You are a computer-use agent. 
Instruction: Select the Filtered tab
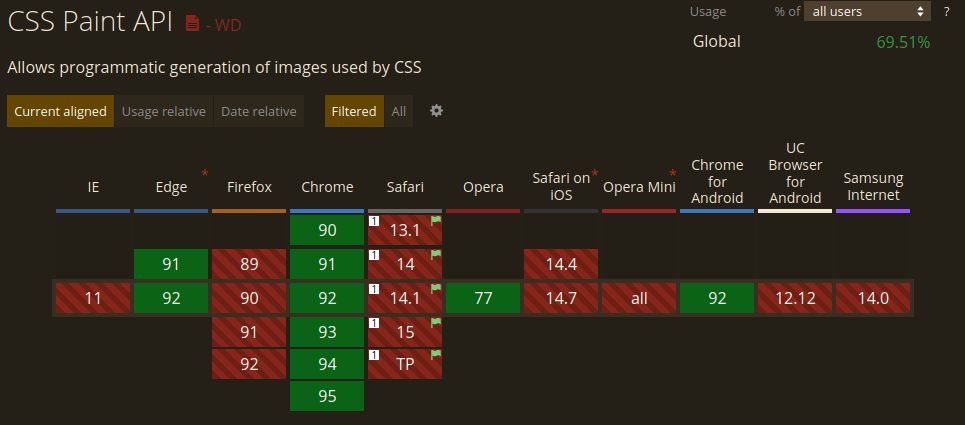[x=355, y=111]
